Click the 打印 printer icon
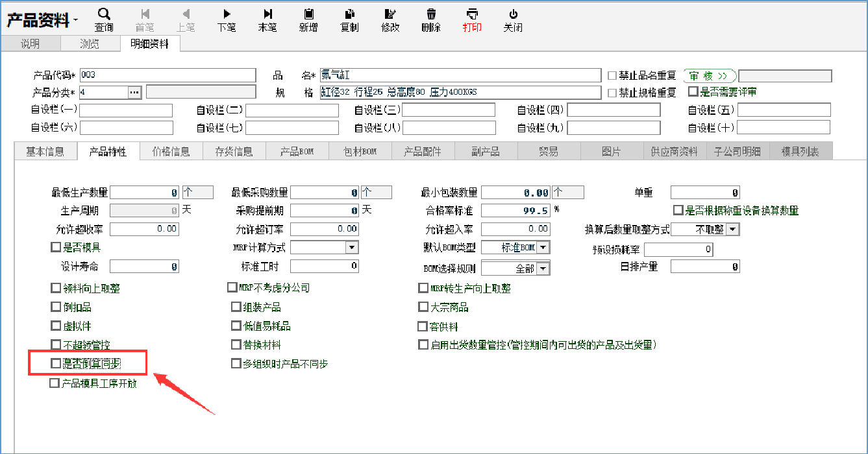The height and width of the screenshot is (454, 868). tap(472, 14)
